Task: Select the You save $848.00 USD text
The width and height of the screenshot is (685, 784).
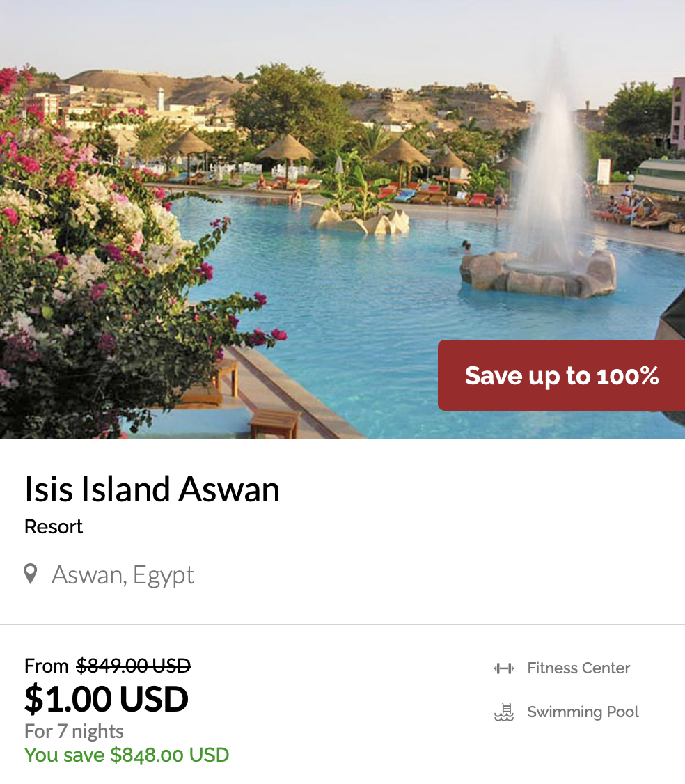Action: [x=126, y=755]
